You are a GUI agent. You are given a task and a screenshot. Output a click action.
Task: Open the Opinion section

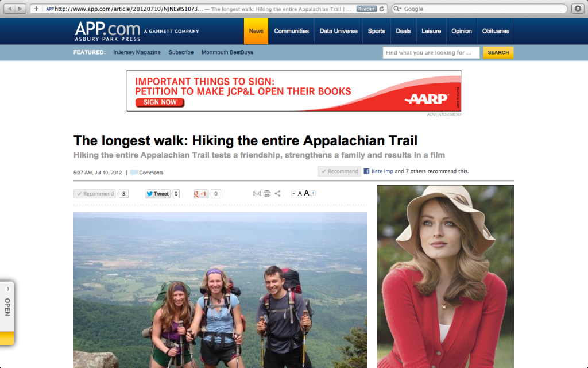pyautogui.click(x=461, y=31)
